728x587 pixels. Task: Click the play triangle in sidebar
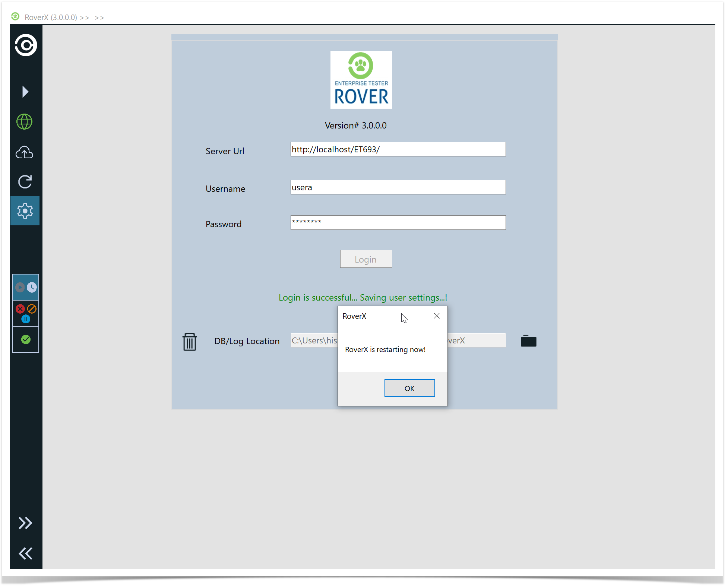tap(25, 92)
